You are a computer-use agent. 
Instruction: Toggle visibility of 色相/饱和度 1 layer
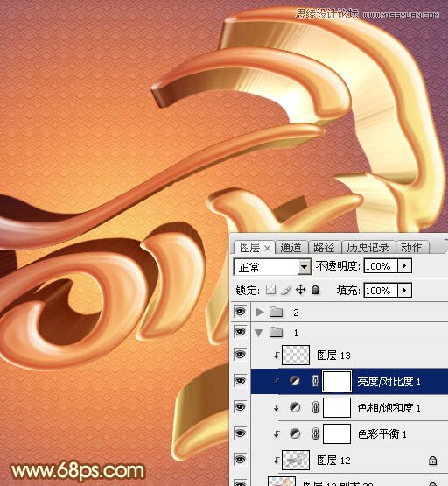[241, 407]
